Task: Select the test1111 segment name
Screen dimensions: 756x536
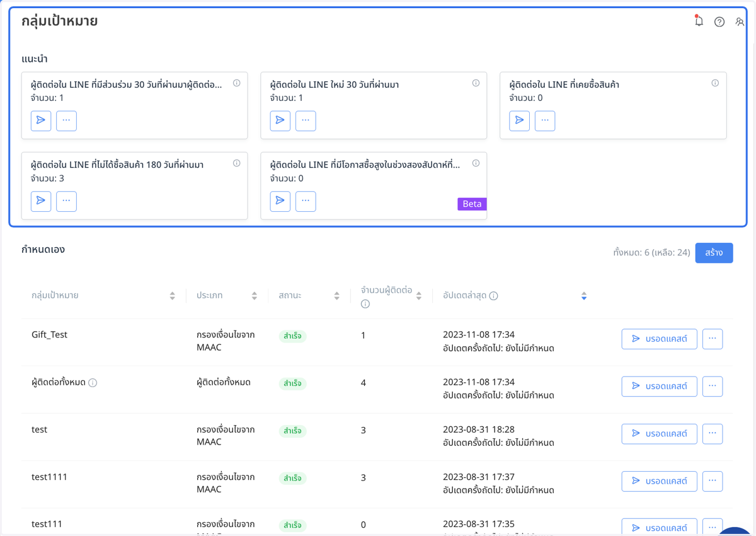Action: point(49,477)
